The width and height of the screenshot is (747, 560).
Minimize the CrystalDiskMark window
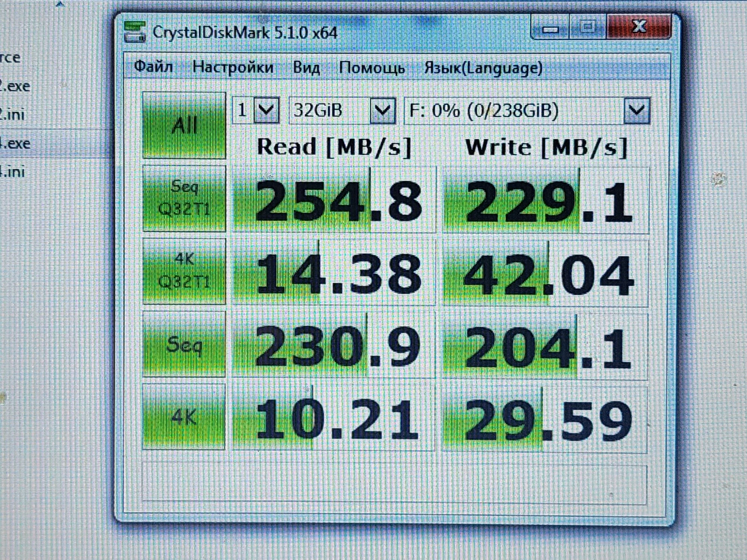tap(550, 28)
